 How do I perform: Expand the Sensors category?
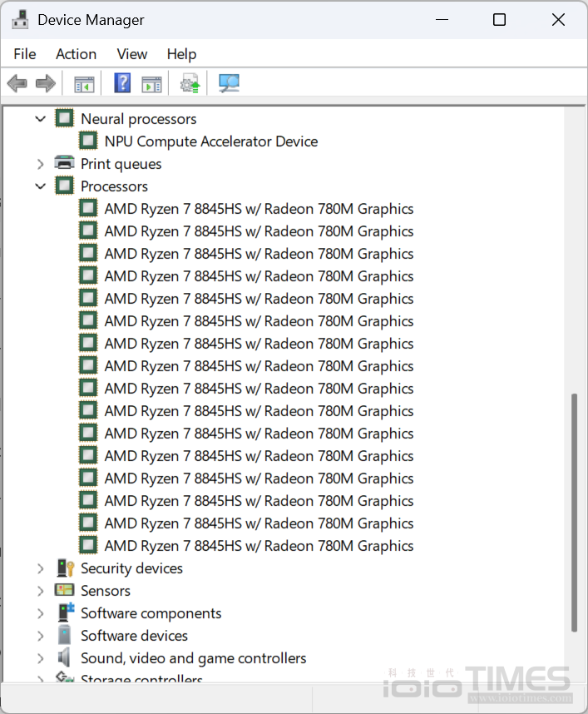pos(40,591)
